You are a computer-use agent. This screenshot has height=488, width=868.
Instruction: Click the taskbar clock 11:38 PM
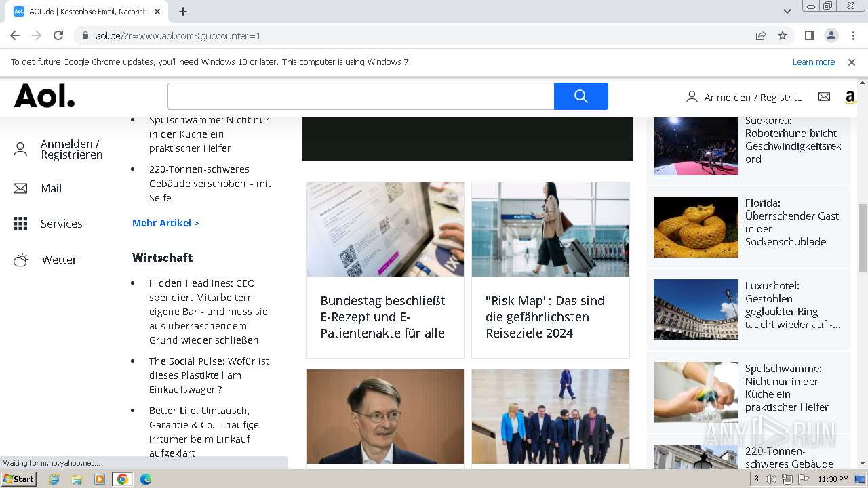point(833,479)
